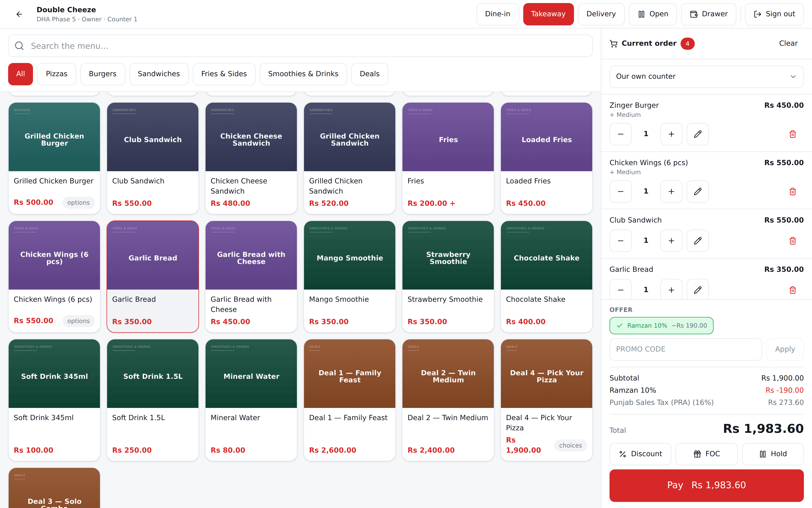
Task: Open the Discount option
Action: click(x=640, y=454)
